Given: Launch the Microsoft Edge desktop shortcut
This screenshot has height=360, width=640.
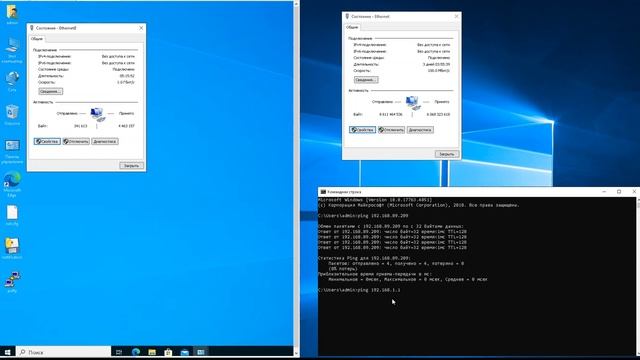Looking at the screenshot, I should pos(12,184).
